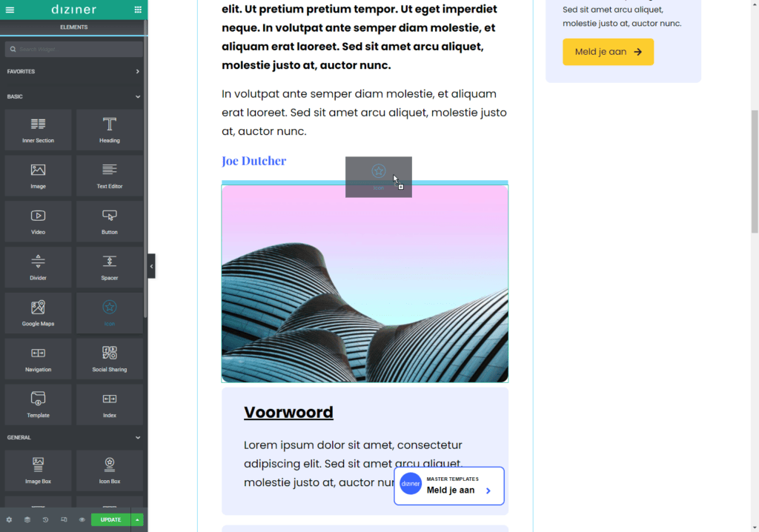
Task: Open the Navigator layers icon
Action: pyautogui.click(x=27, y=519)
